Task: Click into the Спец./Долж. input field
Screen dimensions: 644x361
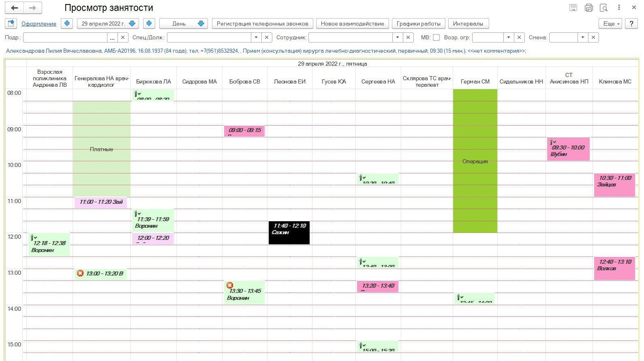Action: click(209, 38)
